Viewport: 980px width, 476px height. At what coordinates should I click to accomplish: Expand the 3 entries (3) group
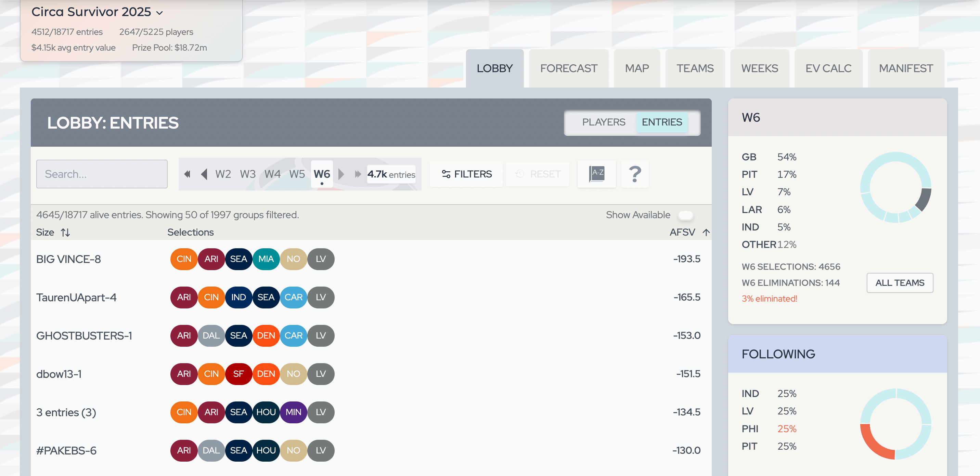point(66,412)
